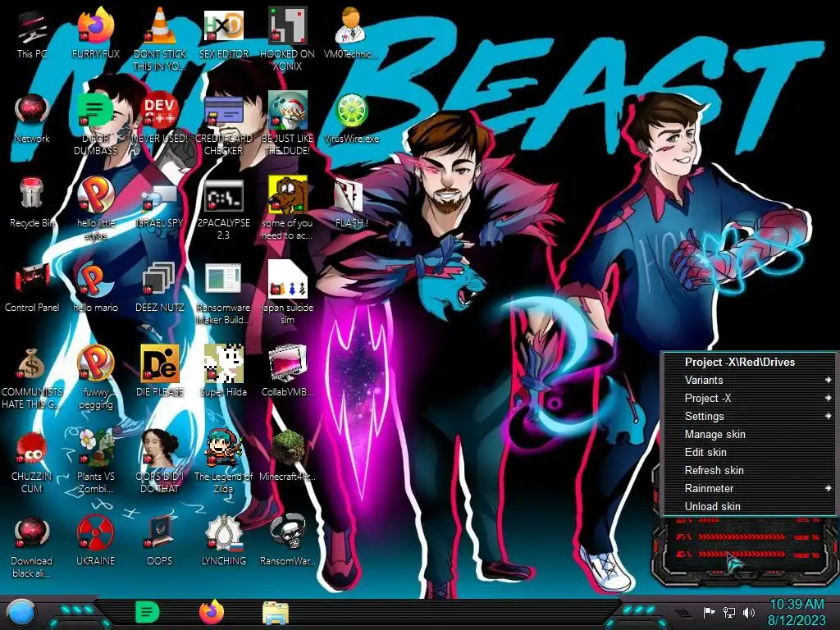Screen dimensions: 840x630
Task: Open the UKRAINE radiation icon
Action: point(95,541)
